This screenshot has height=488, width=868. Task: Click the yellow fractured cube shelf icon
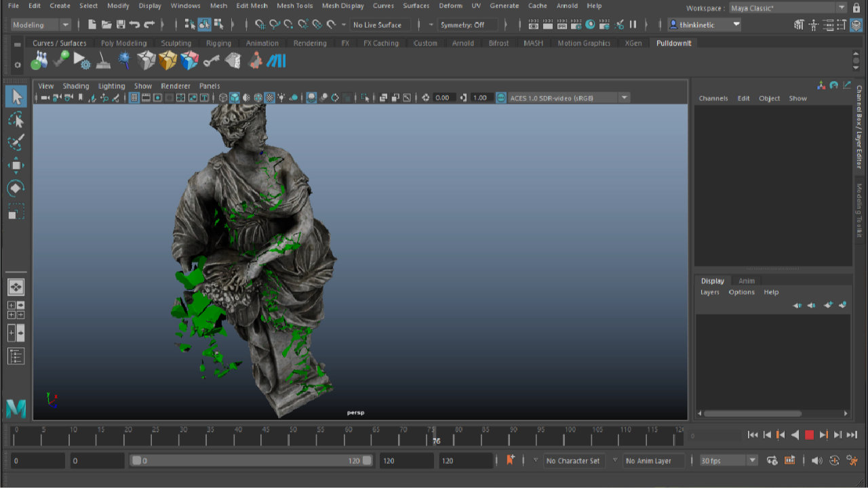pyautogui.click(x=167, y=60)
